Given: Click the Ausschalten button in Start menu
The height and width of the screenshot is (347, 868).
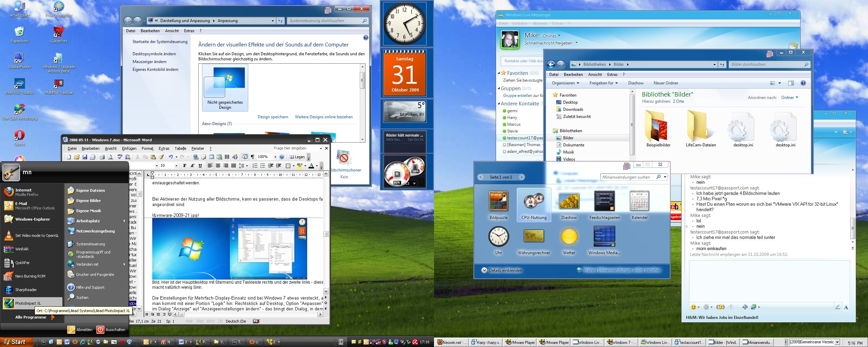Looking at the screenshot, I should coord(111,330).
